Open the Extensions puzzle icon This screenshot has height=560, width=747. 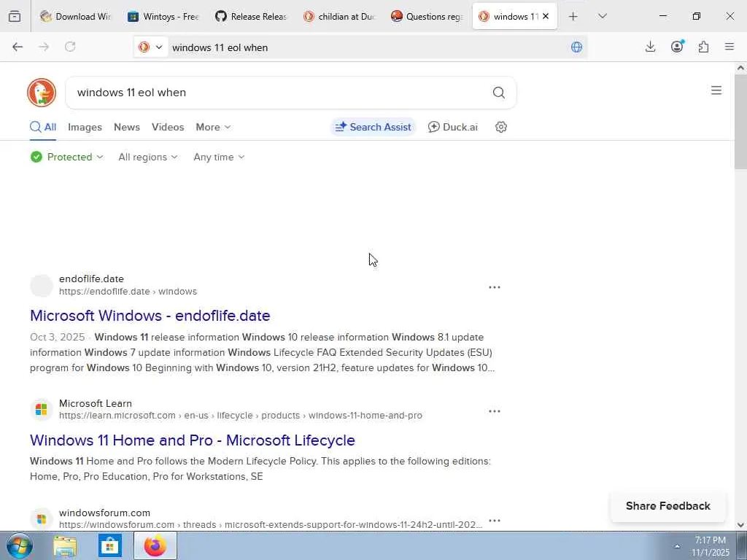[703, 47]
